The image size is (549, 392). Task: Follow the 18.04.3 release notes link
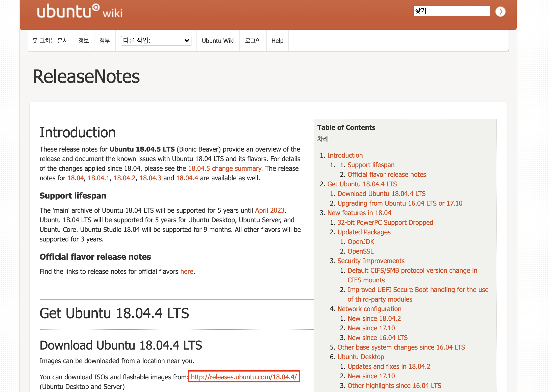pyautogui.click(x=150, y=178)
